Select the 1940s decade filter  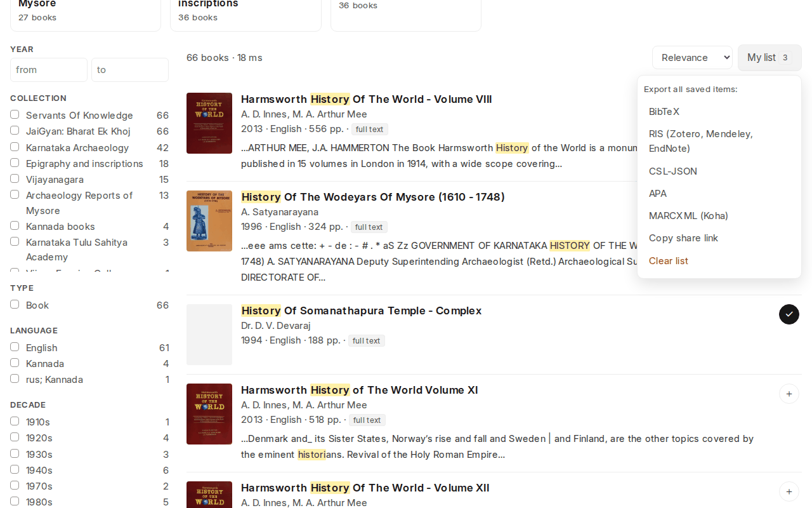point(15,469)
